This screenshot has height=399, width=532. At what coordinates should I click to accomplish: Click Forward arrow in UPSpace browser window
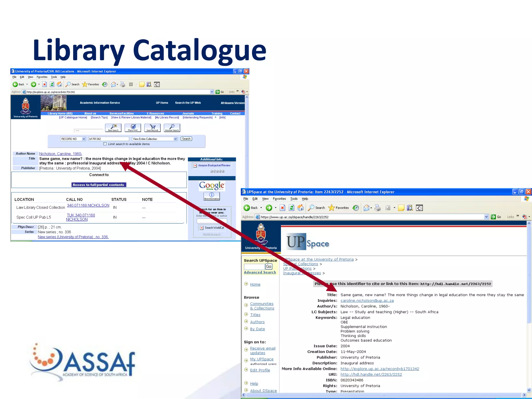(269, 208)
